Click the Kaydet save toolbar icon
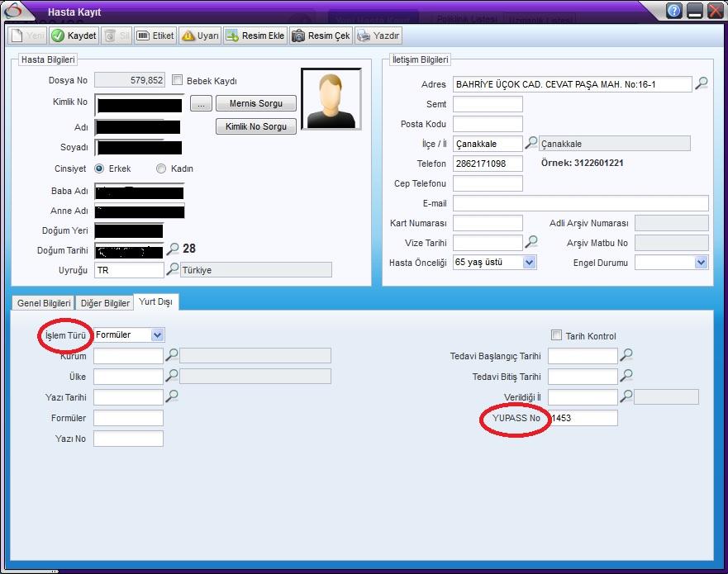The image size is (728, 574). [x=74, y=36]
